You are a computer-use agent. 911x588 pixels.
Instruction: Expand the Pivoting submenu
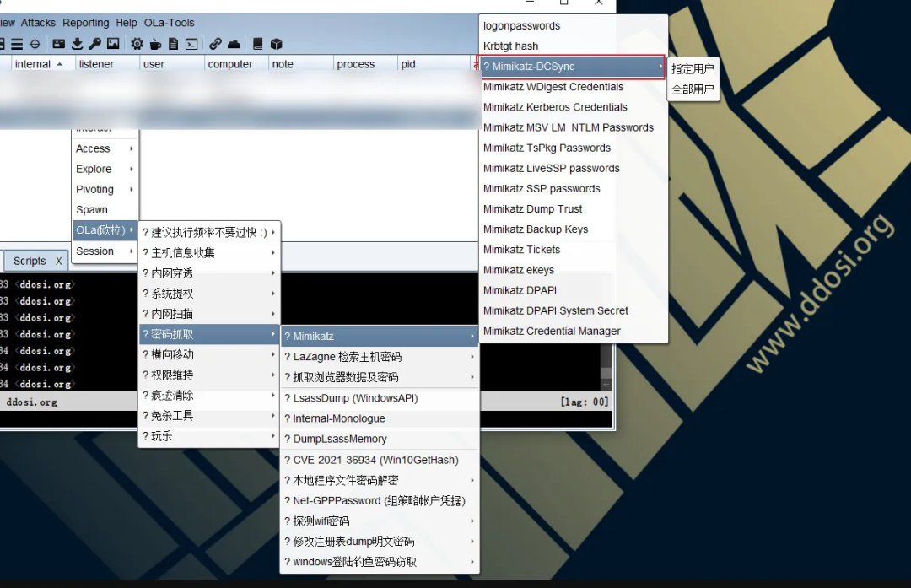point(105,190)
